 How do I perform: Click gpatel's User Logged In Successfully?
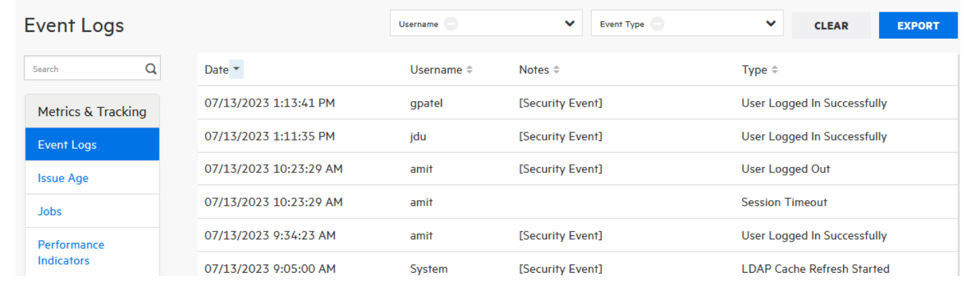point(815,103)
